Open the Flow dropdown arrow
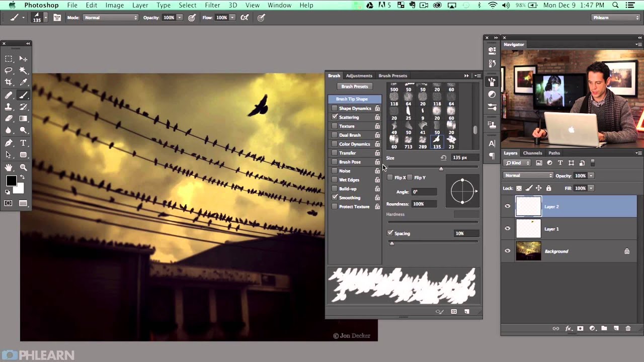 [x=232, y=18]
